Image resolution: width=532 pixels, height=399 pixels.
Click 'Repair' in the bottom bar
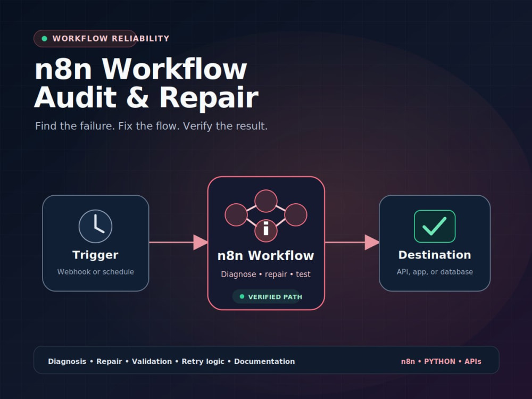(109, 361)
